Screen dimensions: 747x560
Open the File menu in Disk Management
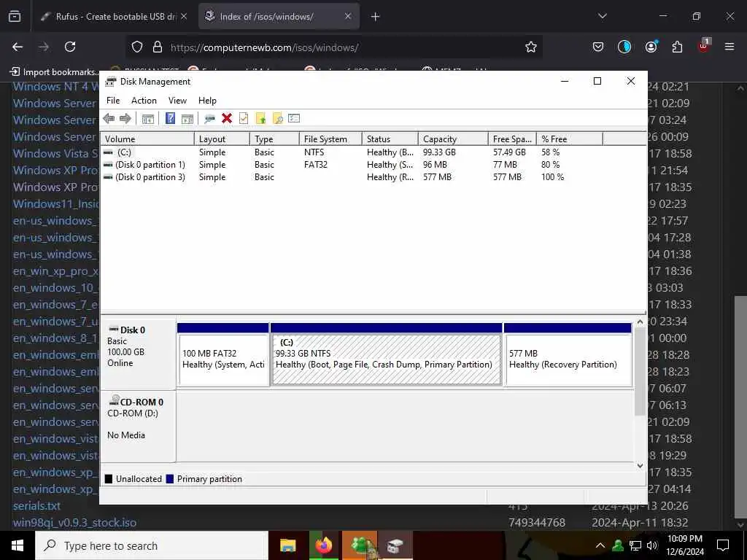113,101
